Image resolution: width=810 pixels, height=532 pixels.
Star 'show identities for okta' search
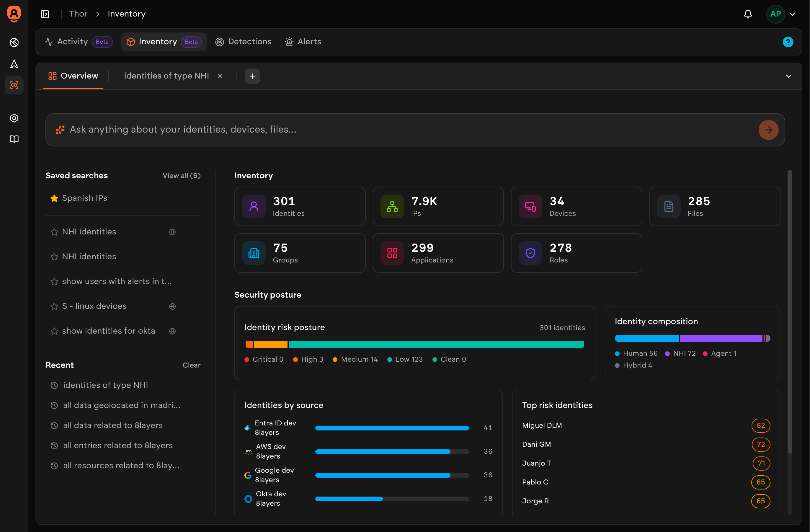[54, 331]
